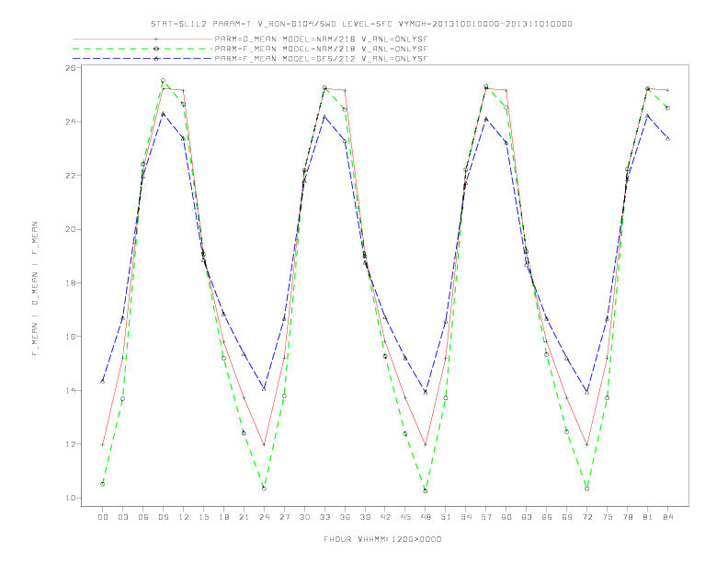Viewport: 728px width, 563px height.
Task: Click x-axis forecast hour label 69
Action: 567,517
